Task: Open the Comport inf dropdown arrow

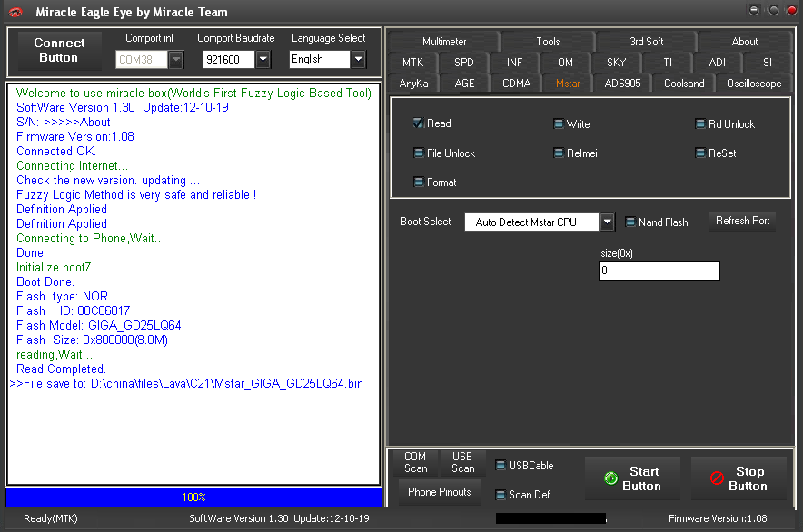Action: 175,60
